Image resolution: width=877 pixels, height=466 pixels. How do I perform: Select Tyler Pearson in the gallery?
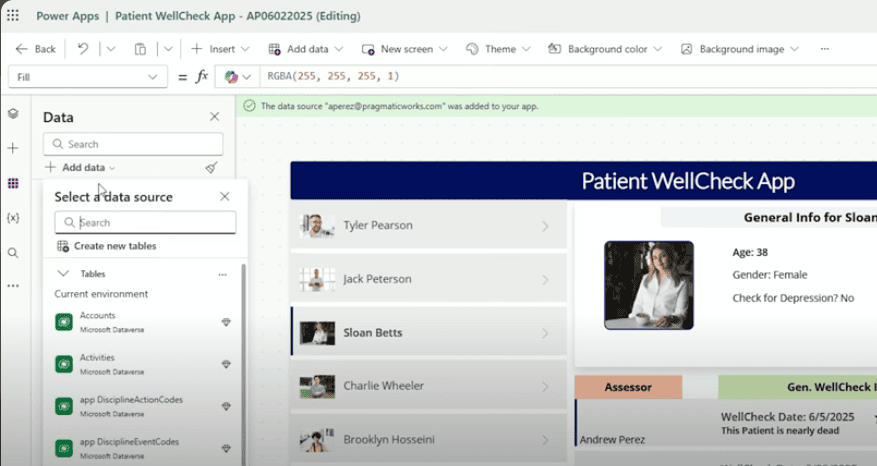[x=428, y=225]
